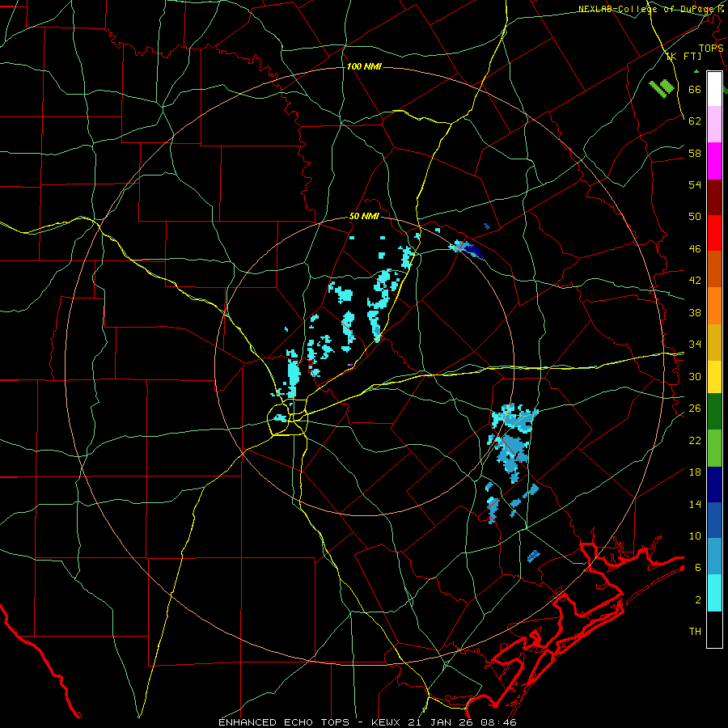Pick the bright red legend swatch
The image size is (728, 728).
pos(714,233)
